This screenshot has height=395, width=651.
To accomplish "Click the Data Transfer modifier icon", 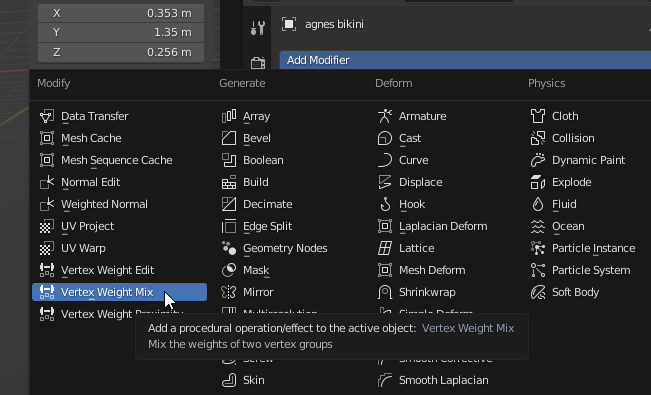I will 47,116.
